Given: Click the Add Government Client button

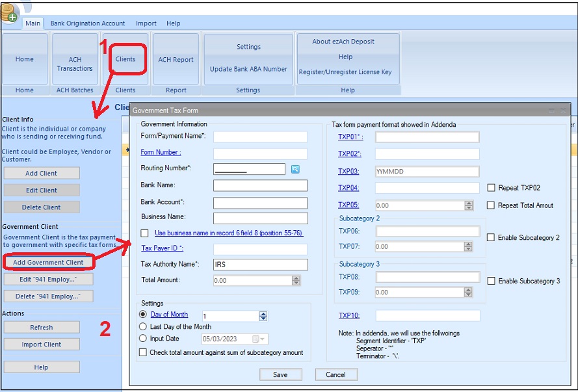Looking at the screenshot, I should pyautogui.click(x=49, y=263).
